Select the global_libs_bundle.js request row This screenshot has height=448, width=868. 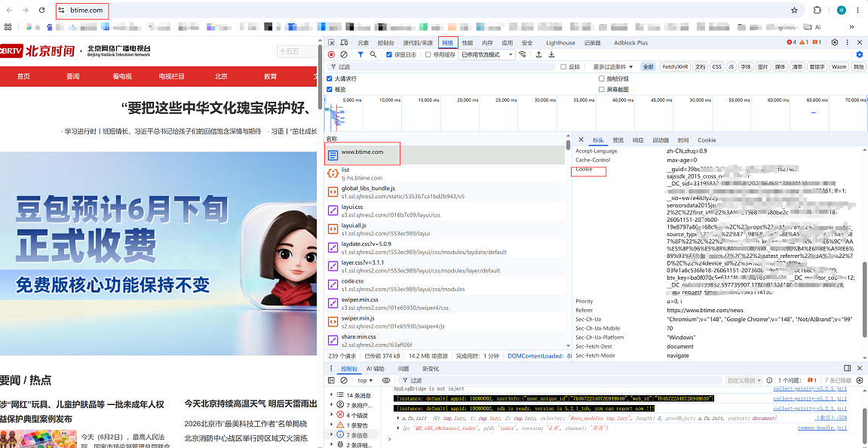click(445, 192)
